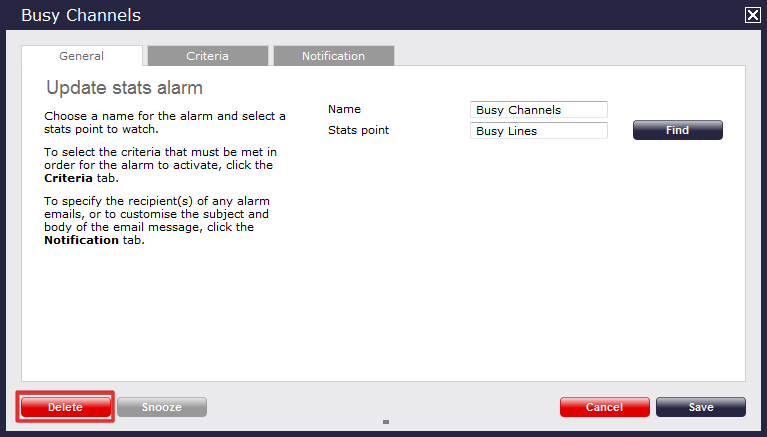Close the Busy Channels dialog

[x=752, y=15]
